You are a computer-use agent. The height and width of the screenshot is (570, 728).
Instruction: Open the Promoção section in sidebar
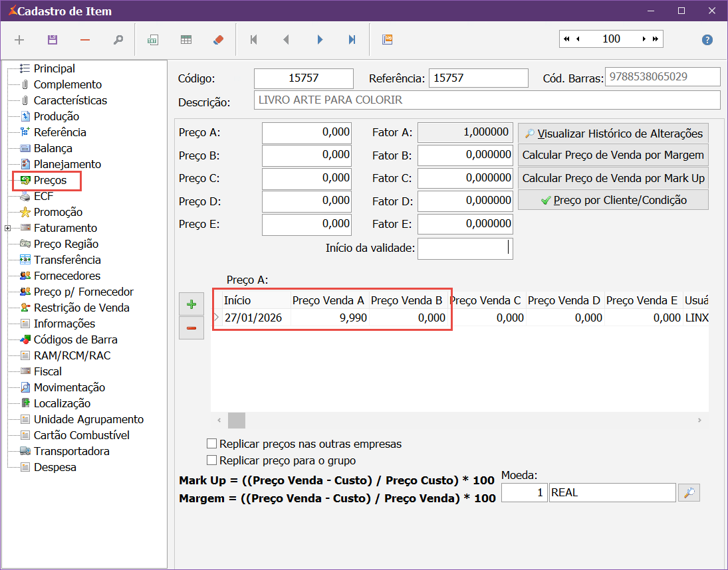[58, 212]
